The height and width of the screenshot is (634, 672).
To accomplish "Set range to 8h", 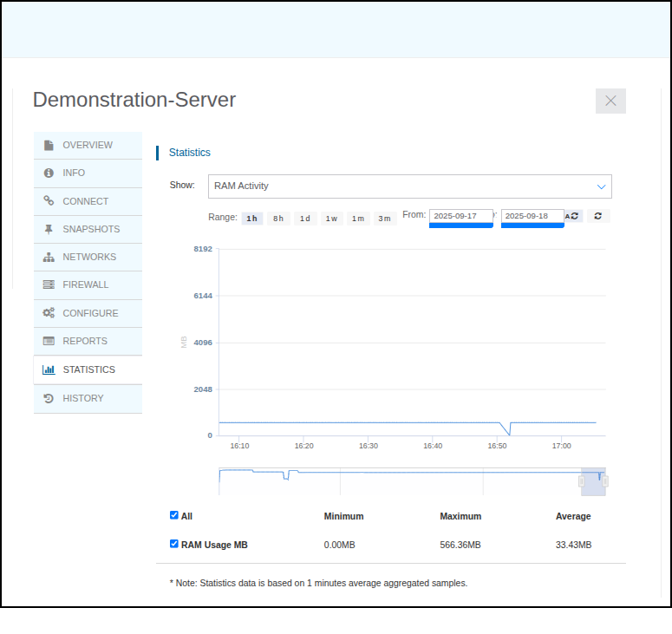I will (278, 219).
